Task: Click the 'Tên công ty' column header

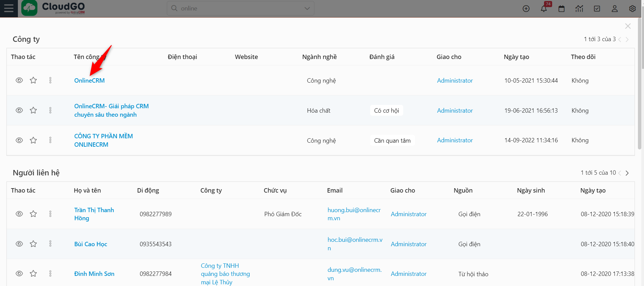Action: [x=90, y=57]
